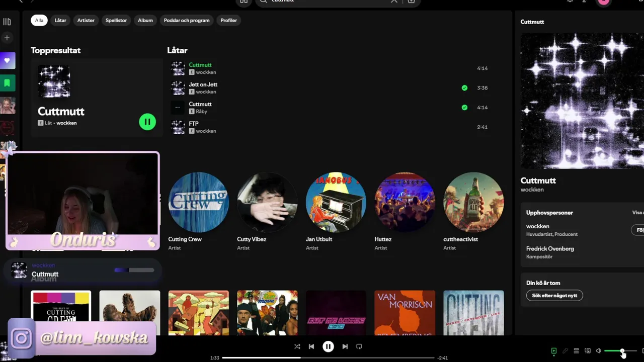This screenshot has height=362, width=644.
Task: Skip to next track
Action: [x=345, y=346]
